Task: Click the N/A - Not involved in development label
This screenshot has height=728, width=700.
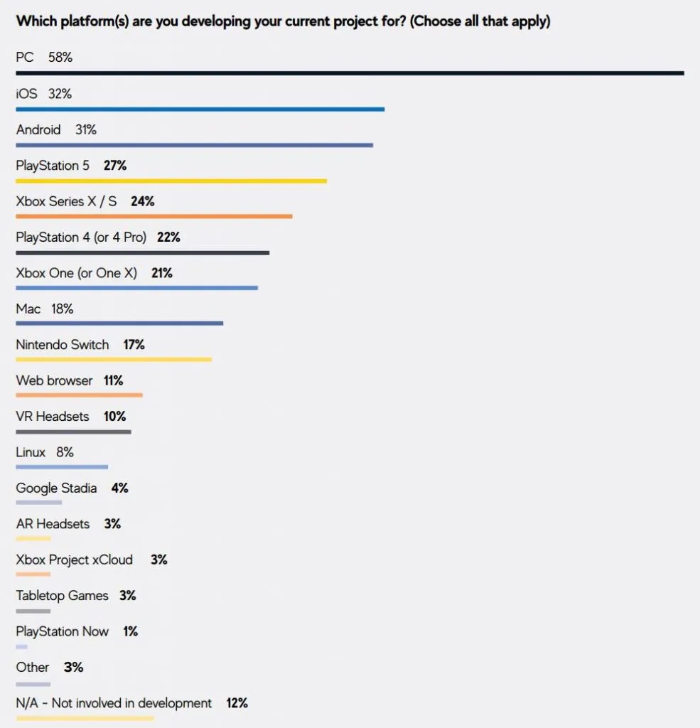Action: [114, 703]
